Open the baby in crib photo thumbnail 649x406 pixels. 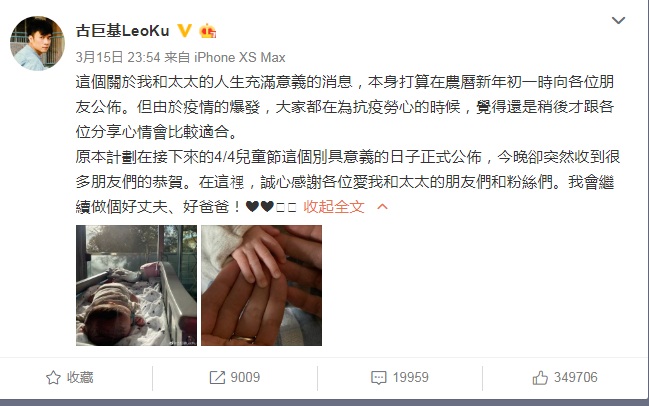tap(137, 286)
